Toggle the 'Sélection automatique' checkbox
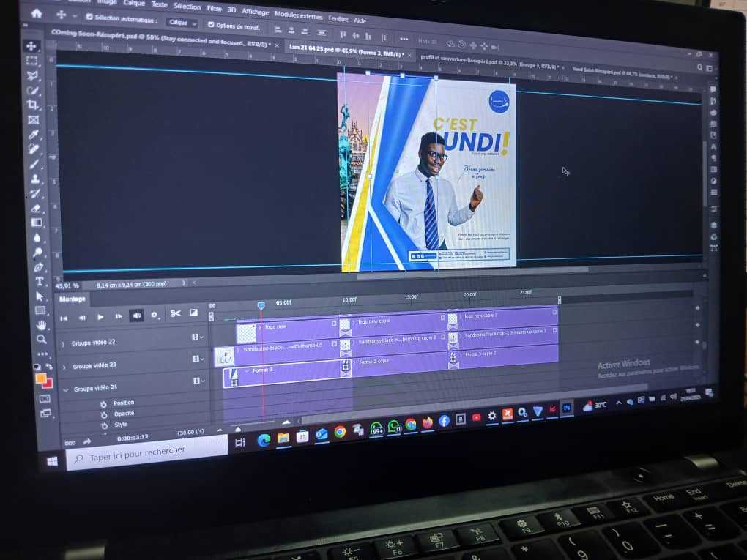This screenshot has height=560, width=747. point(89,17)
